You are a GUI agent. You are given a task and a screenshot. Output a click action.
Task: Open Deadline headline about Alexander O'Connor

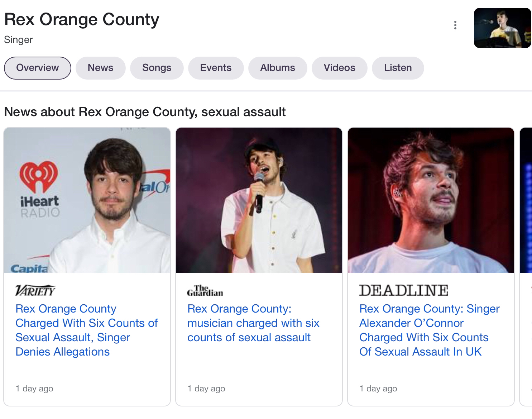[429, 330]
